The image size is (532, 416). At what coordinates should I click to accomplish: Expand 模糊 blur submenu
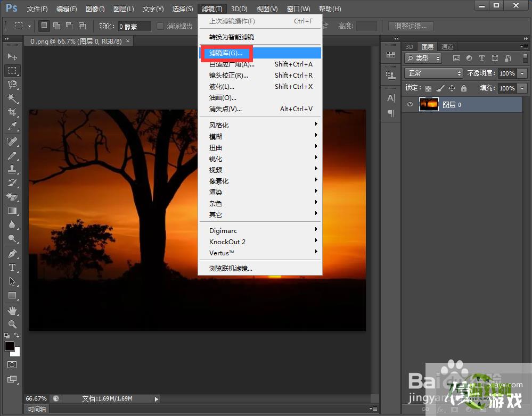tap(260, 136)
